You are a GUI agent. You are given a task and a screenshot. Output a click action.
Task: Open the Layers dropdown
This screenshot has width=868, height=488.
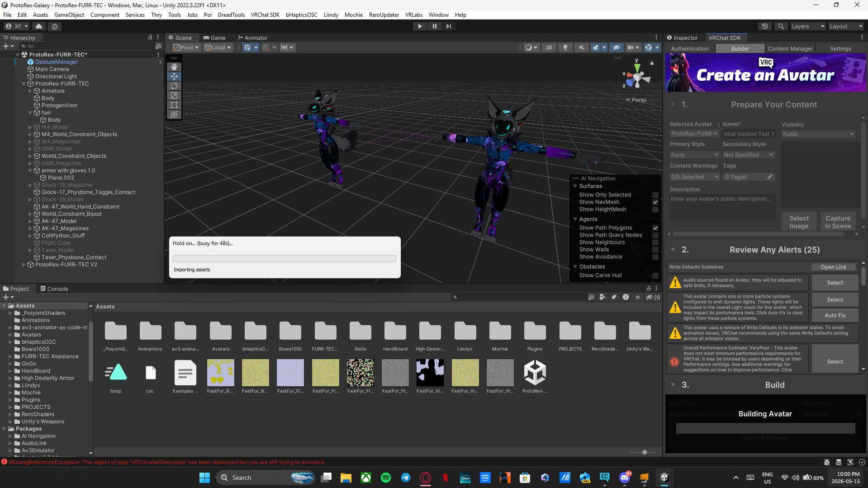pyautogui.click(x=808, y=26)
